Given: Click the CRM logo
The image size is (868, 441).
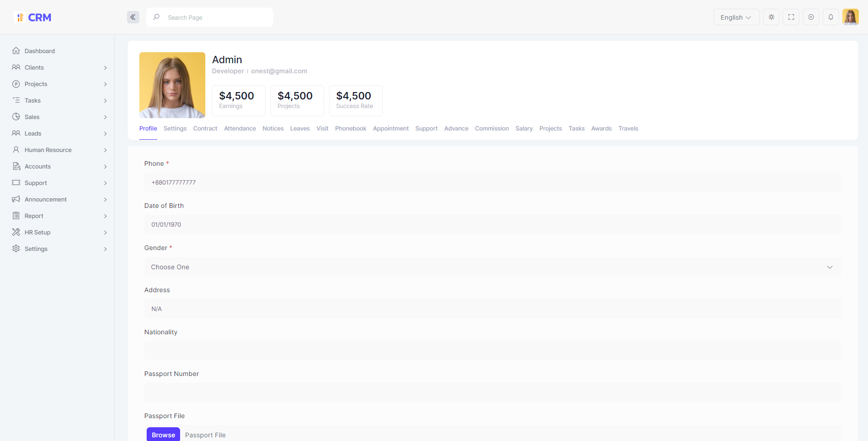Looking at the screenshot, I should [33, 17].
